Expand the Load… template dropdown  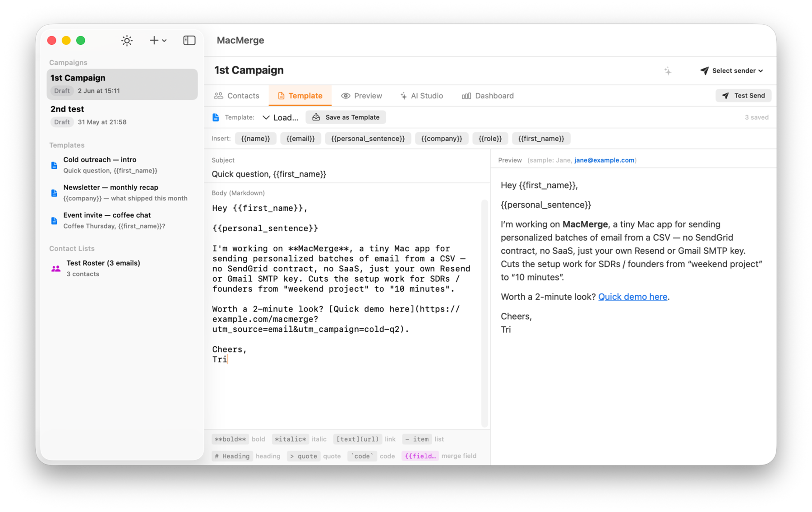pyautogui.click(x=281, y=117)
